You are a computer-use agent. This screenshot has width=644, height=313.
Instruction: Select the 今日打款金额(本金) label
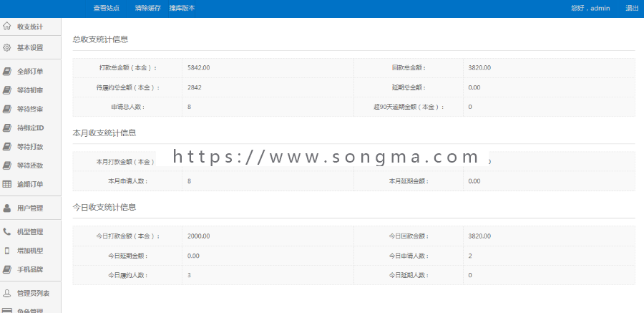tap(128, 236)
